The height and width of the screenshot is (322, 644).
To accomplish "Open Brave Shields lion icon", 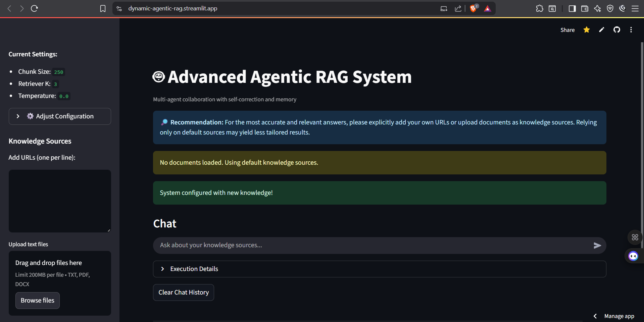I will click(474, 8).
